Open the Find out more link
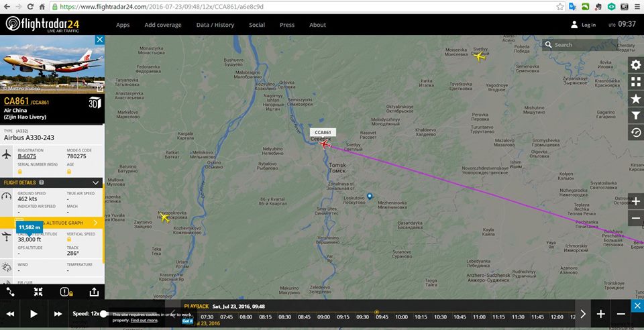Image resolution: width=644 pixels, height=330 pixels. (144, 320)
